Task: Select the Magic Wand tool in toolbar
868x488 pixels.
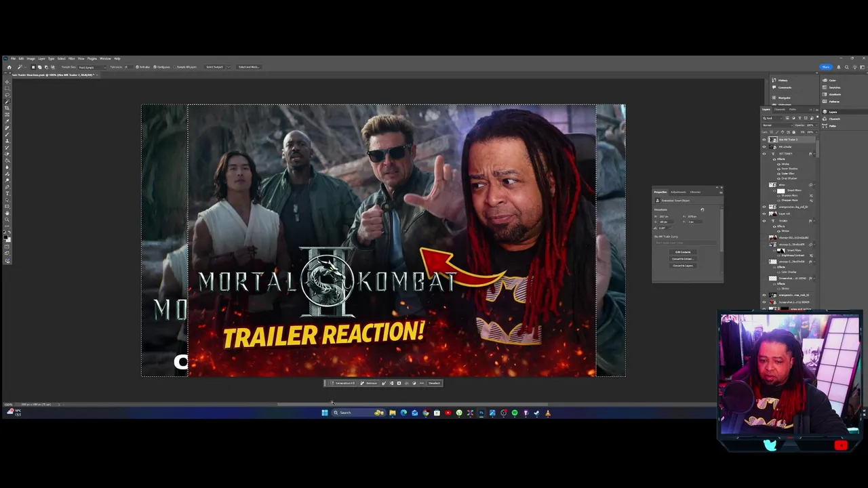Action: 7,102
